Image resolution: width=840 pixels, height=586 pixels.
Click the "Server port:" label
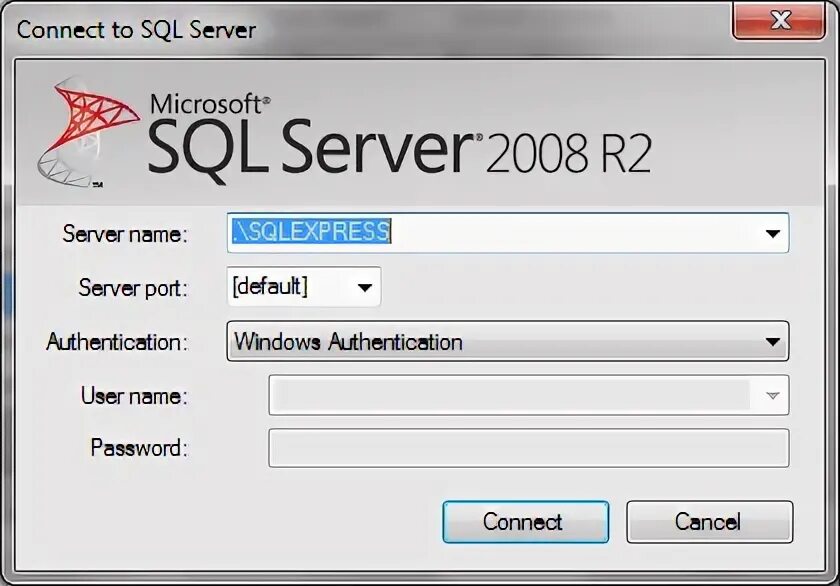(x=133, y=288)
